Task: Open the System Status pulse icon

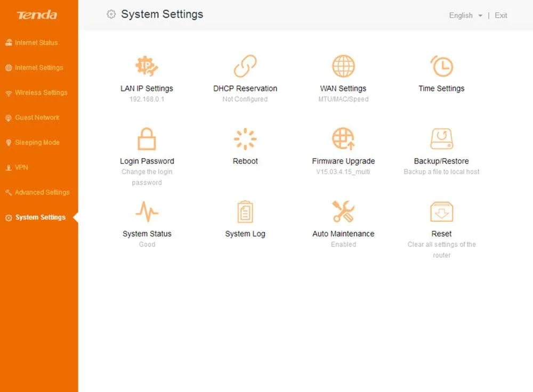Action: [147, 211]
